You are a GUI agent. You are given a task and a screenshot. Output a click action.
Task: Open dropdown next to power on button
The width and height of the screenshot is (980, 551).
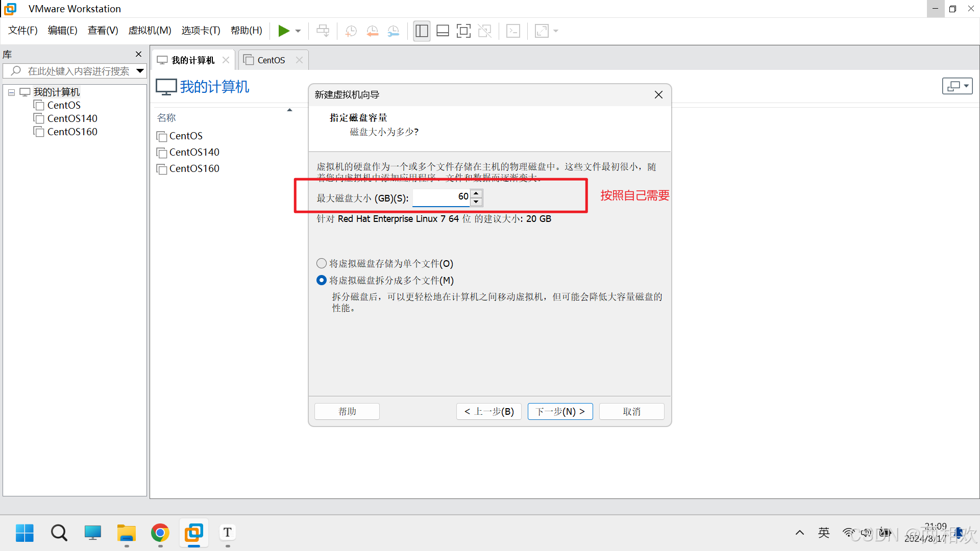coord(298,31)
